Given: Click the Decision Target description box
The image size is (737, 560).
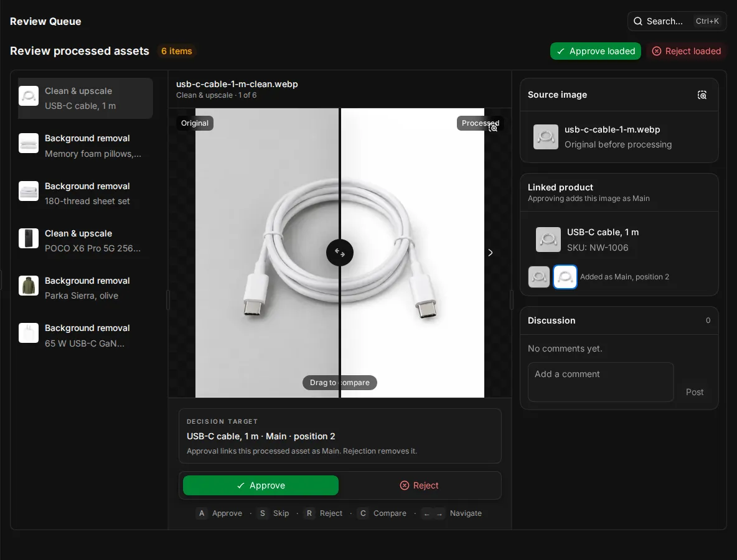Looking at the screenshot, I should pos(340,436).
